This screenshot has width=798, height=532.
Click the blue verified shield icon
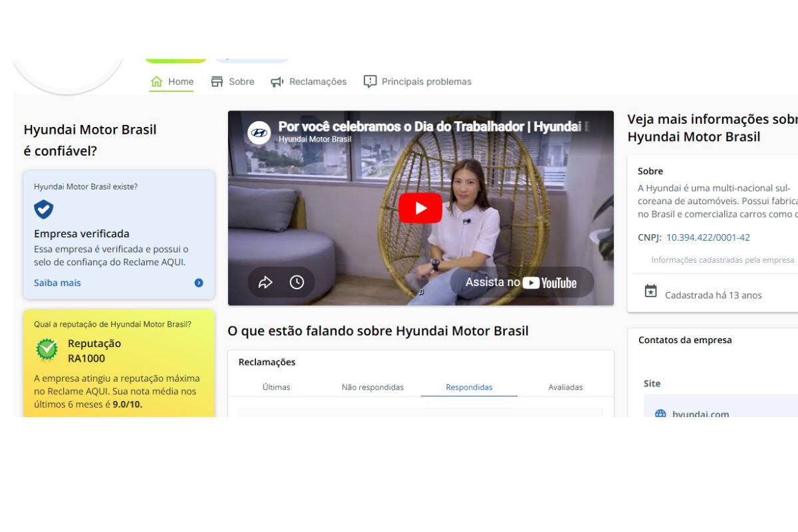(43, 209)
